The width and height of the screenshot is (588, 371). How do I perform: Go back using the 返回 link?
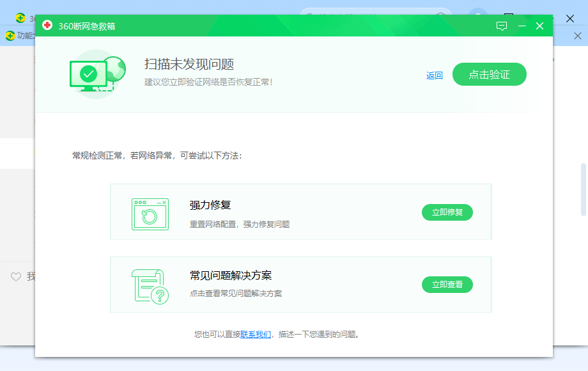(x=434, y=75)
